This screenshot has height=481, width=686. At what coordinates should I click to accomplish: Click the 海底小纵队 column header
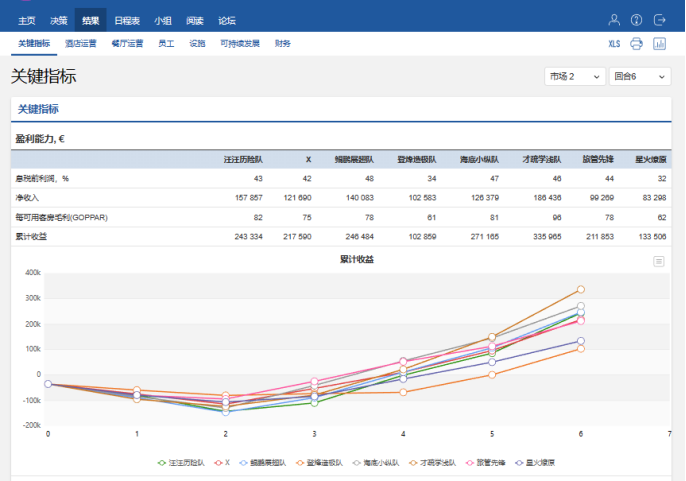click(479, 159)
